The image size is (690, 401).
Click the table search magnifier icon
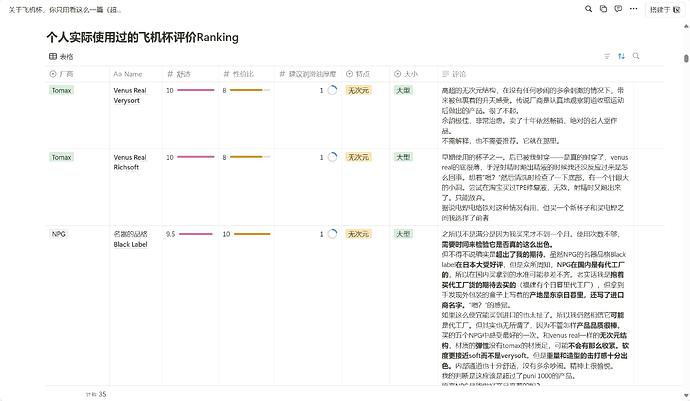636,56
